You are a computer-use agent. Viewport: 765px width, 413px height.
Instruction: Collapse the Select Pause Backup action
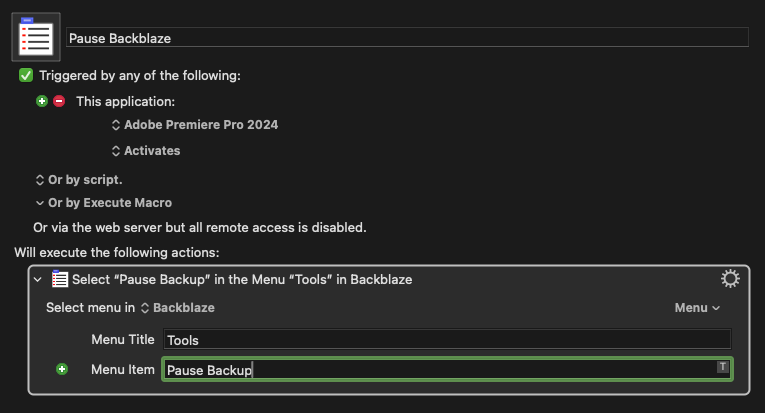click(38, 280)
